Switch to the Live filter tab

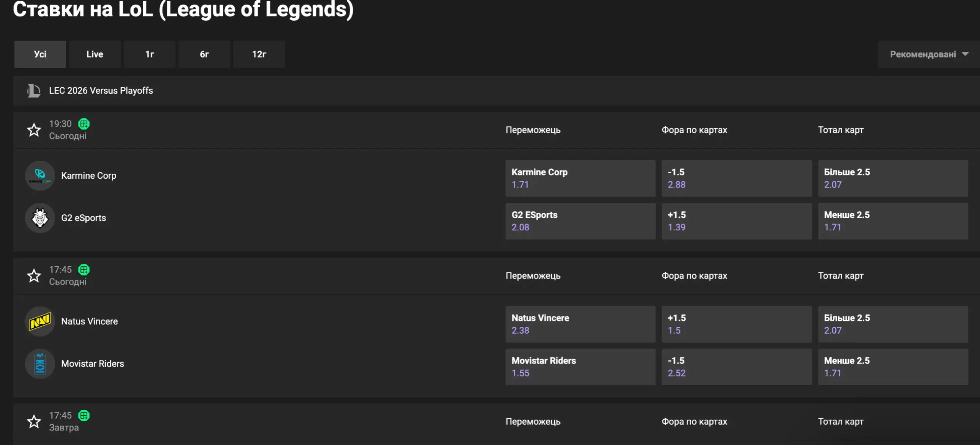pyautogui.click(x=95, y=54)
